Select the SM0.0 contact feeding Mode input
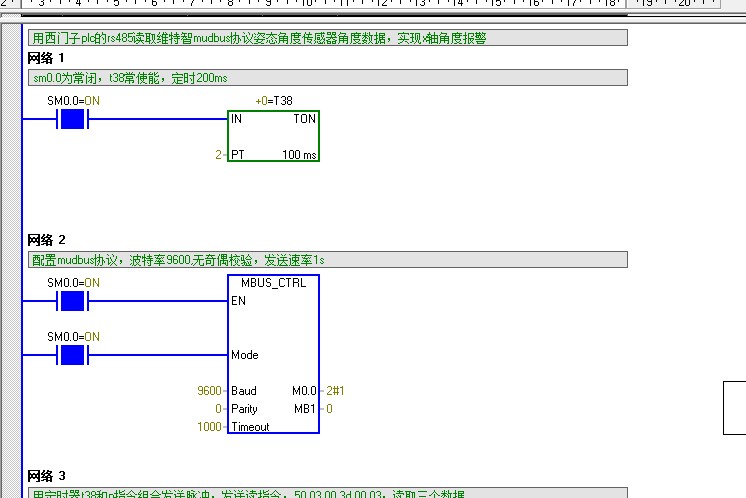 click(72, 355)
